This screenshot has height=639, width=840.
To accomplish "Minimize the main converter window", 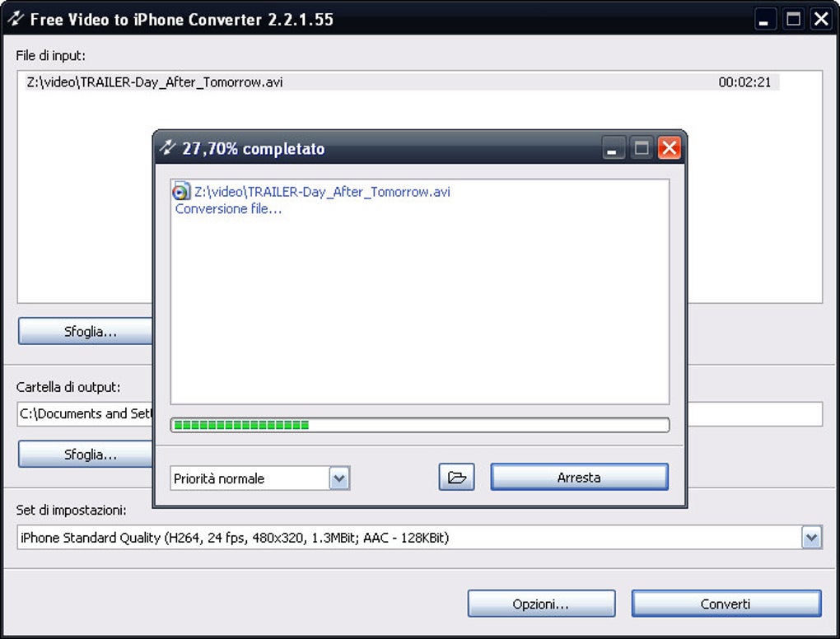I will click(x=764, y=19).
